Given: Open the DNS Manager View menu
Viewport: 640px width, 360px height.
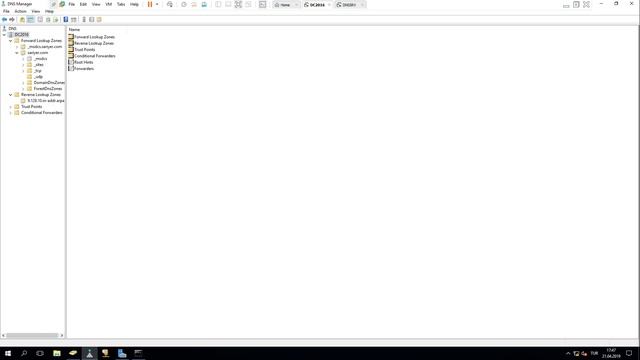Looking at the screenshot, I should pos(36,11).
